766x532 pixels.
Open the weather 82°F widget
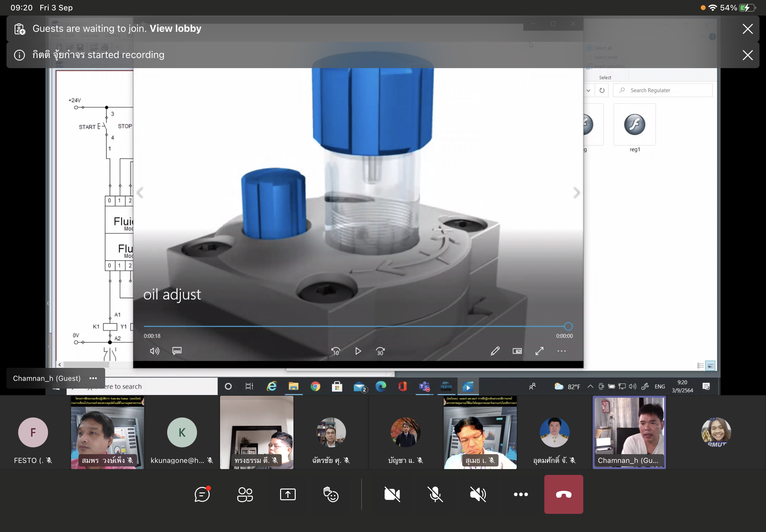[567, 386]
